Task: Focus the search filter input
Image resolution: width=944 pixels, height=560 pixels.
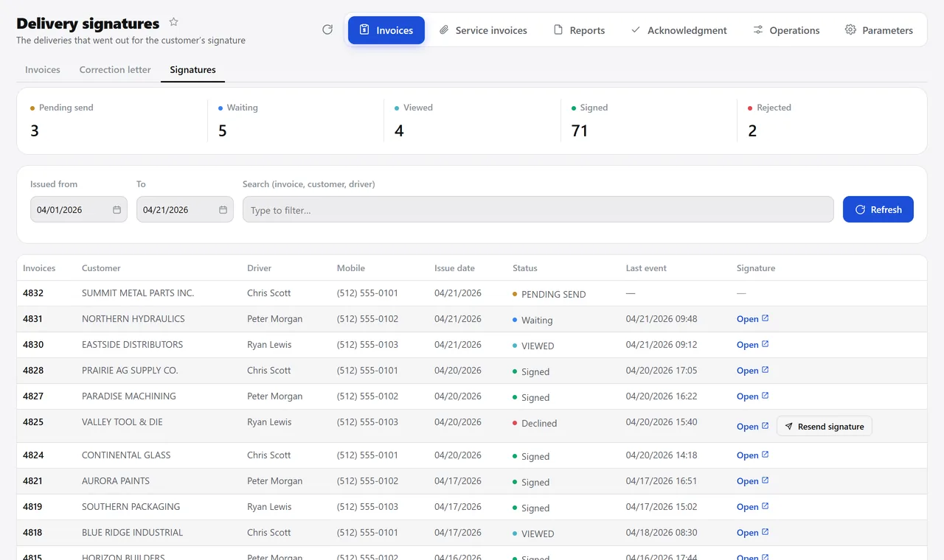Action: (538, 209)
